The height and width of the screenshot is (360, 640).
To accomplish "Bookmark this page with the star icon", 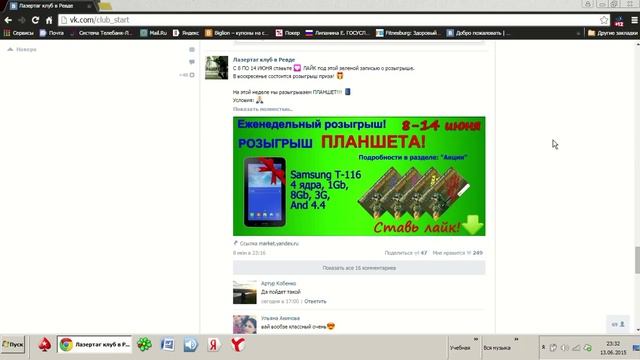I will 604,20.
